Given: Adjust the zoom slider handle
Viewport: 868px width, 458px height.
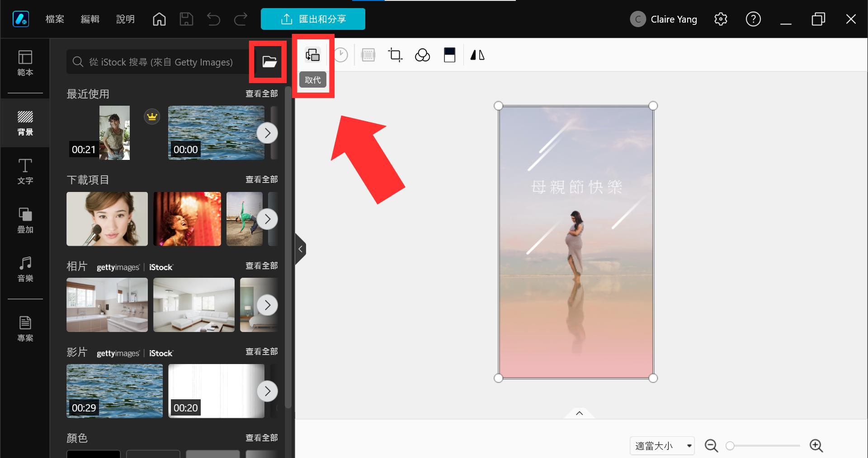Looking at the screenshot, I should (730, 446).
